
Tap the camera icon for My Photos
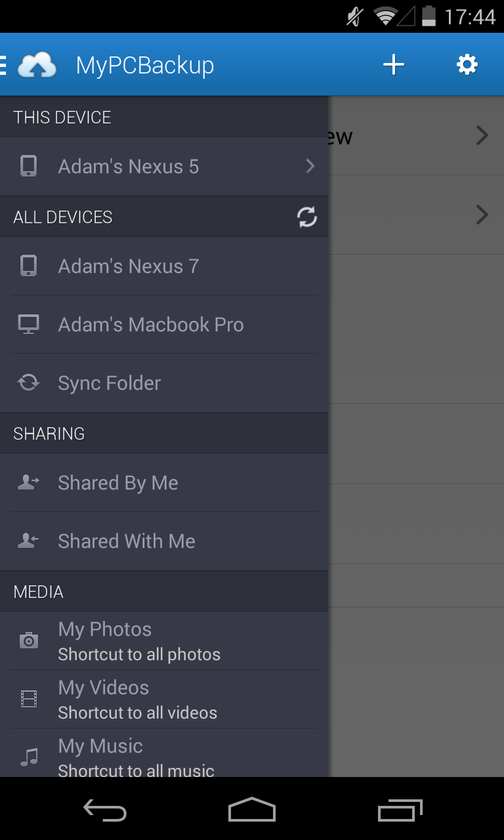click(29, 640)
